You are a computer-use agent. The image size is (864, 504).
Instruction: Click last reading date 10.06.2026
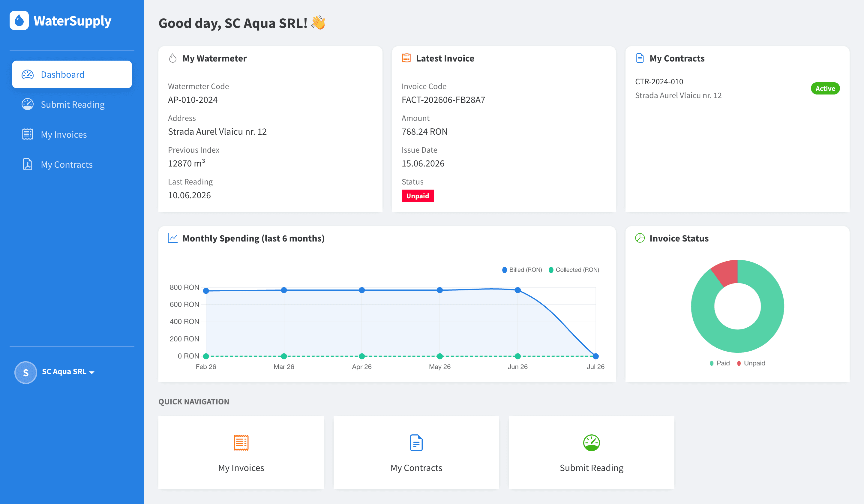[189, 195]
